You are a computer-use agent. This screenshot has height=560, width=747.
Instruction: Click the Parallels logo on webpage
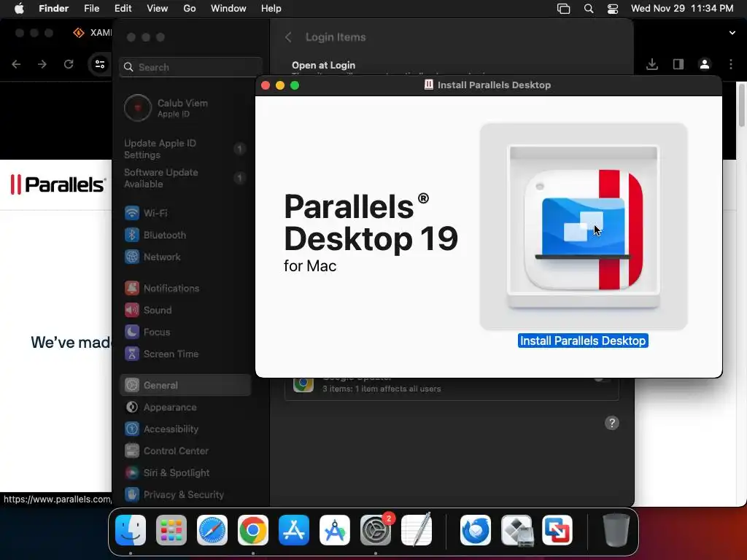(58, 184)
